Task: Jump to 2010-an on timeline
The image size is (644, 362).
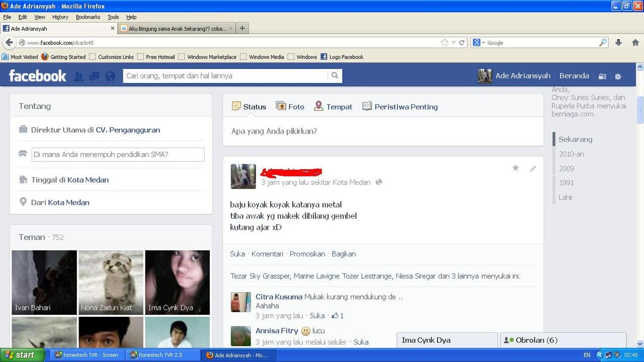Action: pyautogui.click(x=571, y=154)
